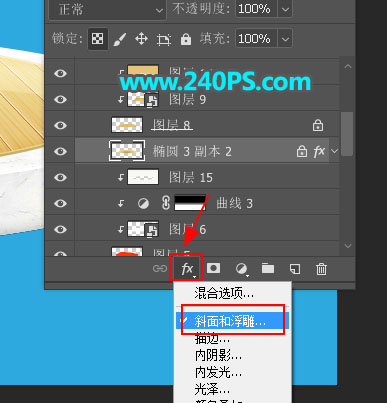387x403 pixels.
Task: Click opacity value 100% field
Action: pyautogui.click(x=256, y=9)
